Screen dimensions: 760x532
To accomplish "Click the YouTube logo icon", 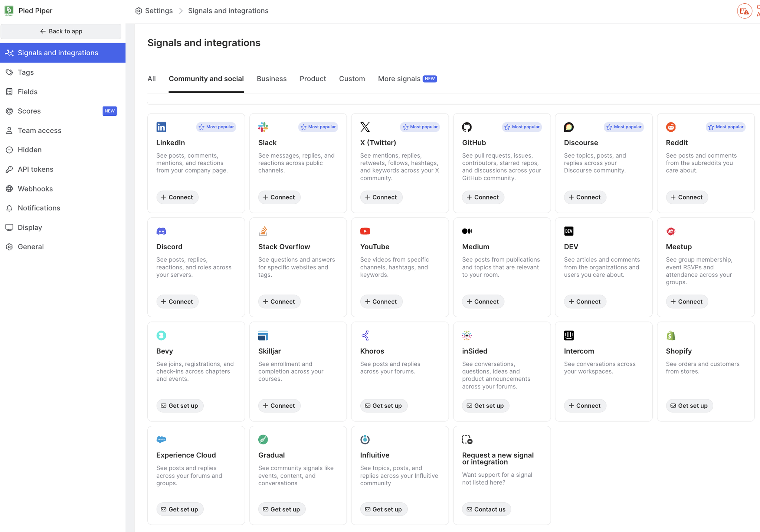I will point(365,231).
